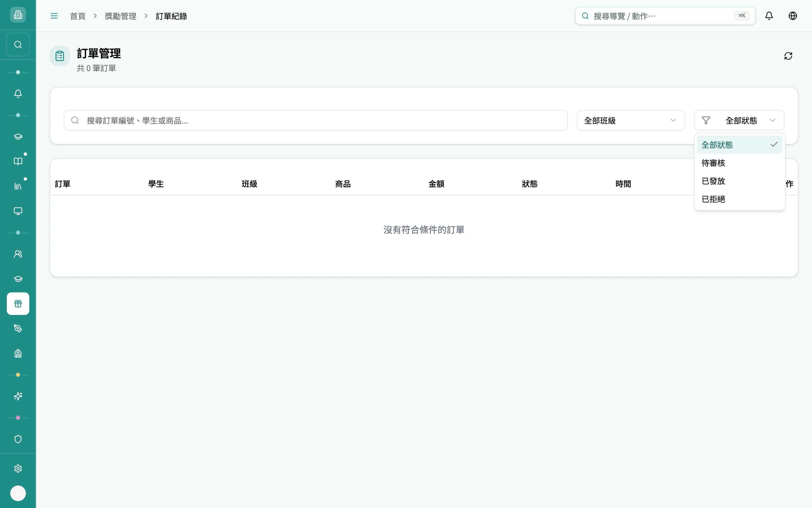Click the 學生 column header
Viewport: 812px width, 508px height.
coord(156,184)
